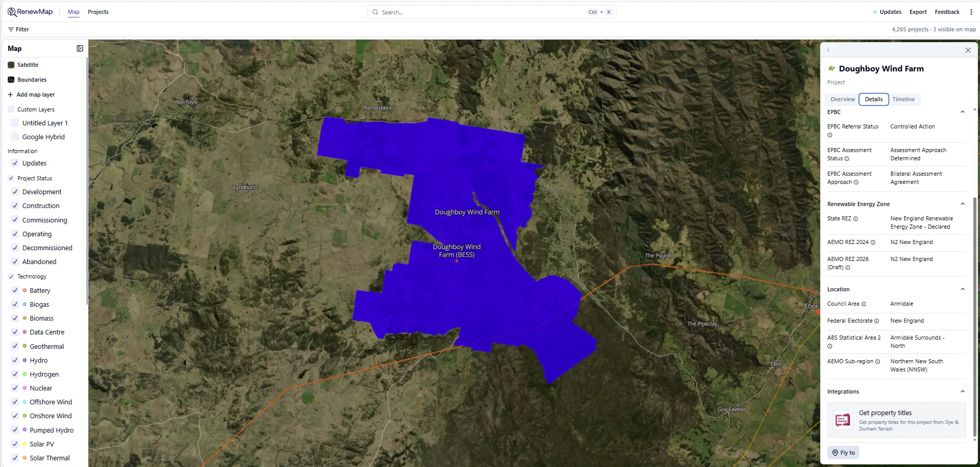Click info icon beside Council Area
The height and width of the screenshot is (467, 980).
click(864, 304)
